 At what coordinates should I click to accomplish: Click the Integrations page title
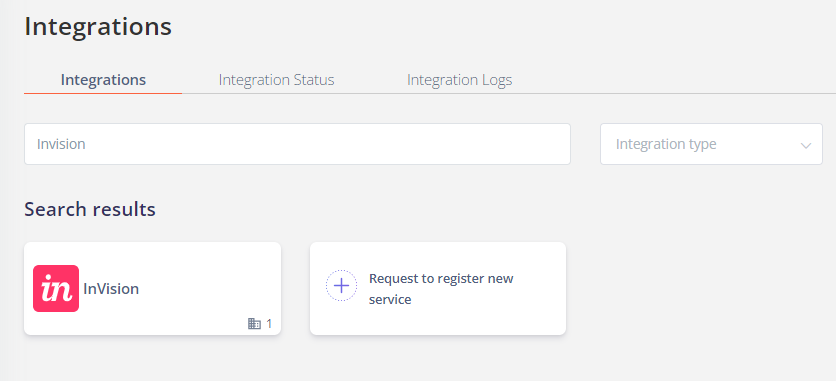pyautogui.click(x=98, y=27)
